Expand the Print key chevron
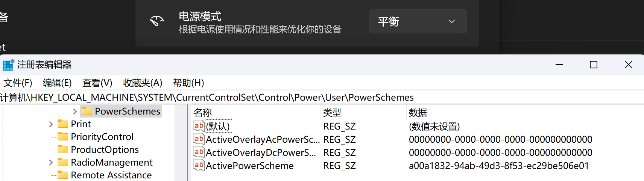 click(x=51, y=124)
